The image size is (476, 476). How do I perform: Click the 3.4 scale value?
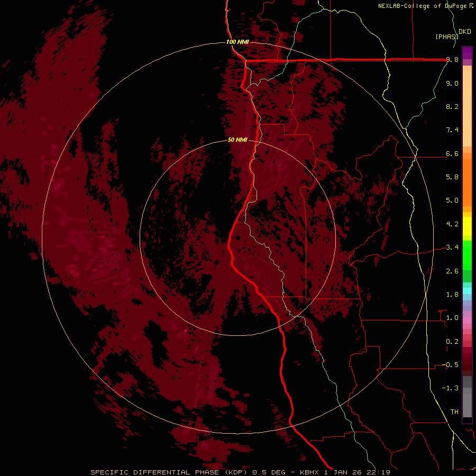452,248
